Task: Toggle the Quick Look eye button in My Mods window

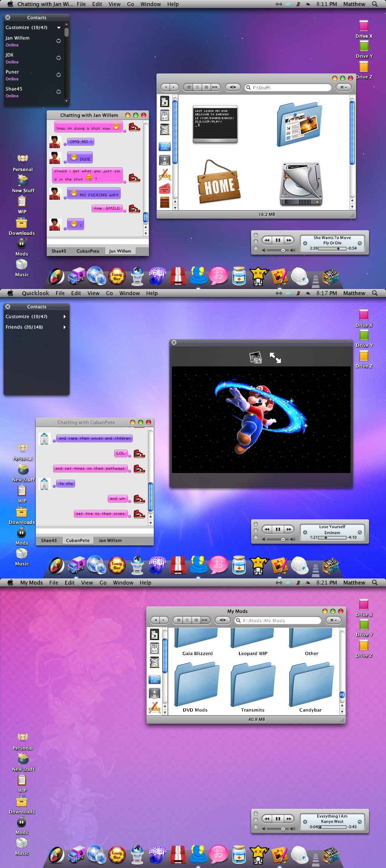Action: 223,620
